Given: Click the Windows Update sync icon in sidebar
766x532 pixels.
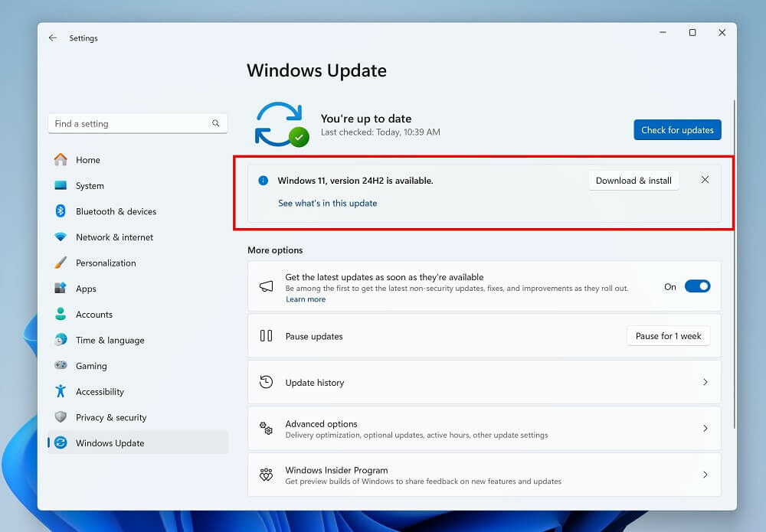Looking at the screenshot, I should click(61, 442).
